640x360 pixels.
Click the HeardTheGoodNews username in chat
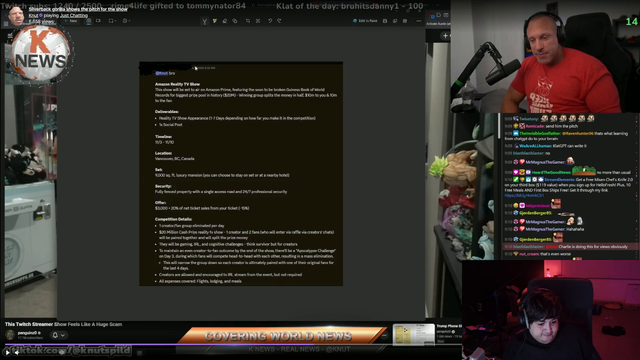pyautogui.click(x=551, y=172)
